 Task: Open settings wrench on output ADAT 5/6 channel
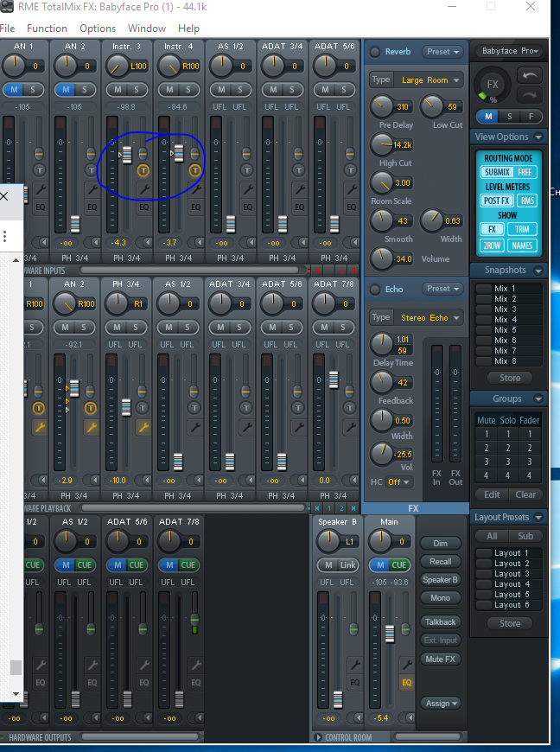143,665
